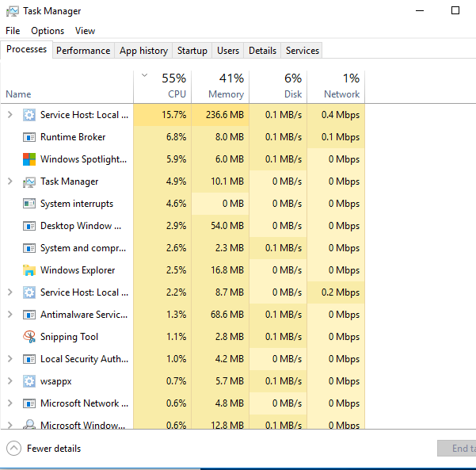Viewport: 476px width, 470px height.
Task: Expand the Microsoft Windows indexer group
Action: pyautogui.click(x=10, y=425)
